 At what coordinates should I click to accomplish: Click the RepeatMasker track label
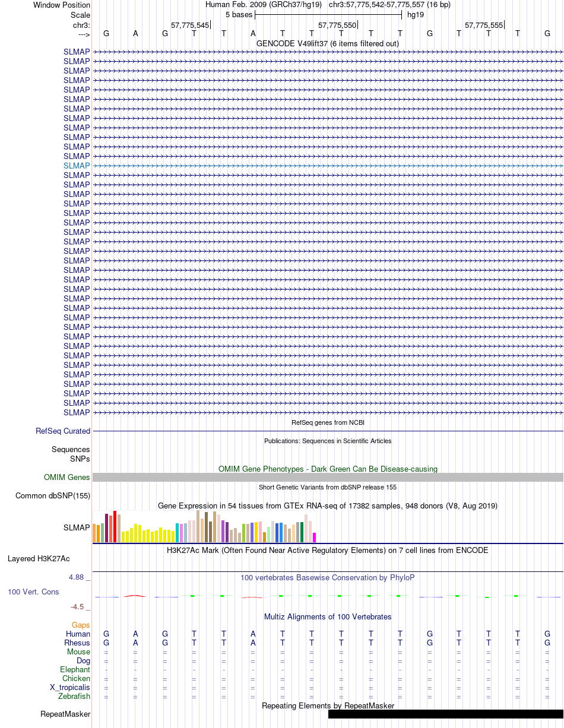coord(65,714)
